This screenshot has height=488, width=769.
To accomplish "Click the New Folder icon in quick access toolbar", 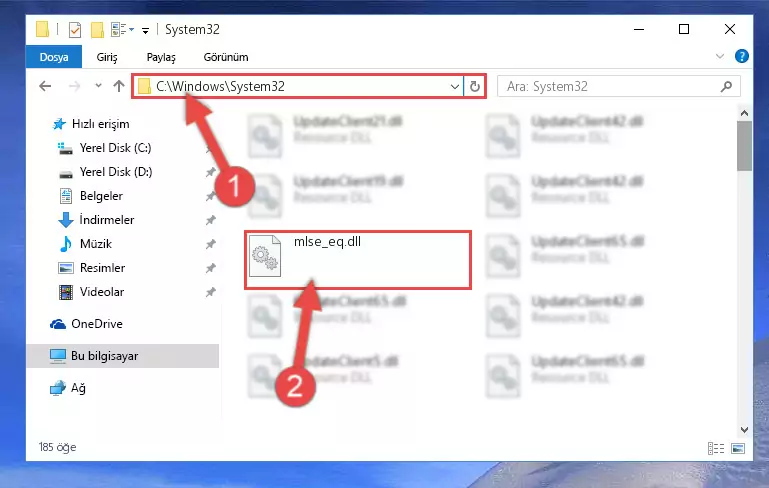I will (x=97, y=30).
